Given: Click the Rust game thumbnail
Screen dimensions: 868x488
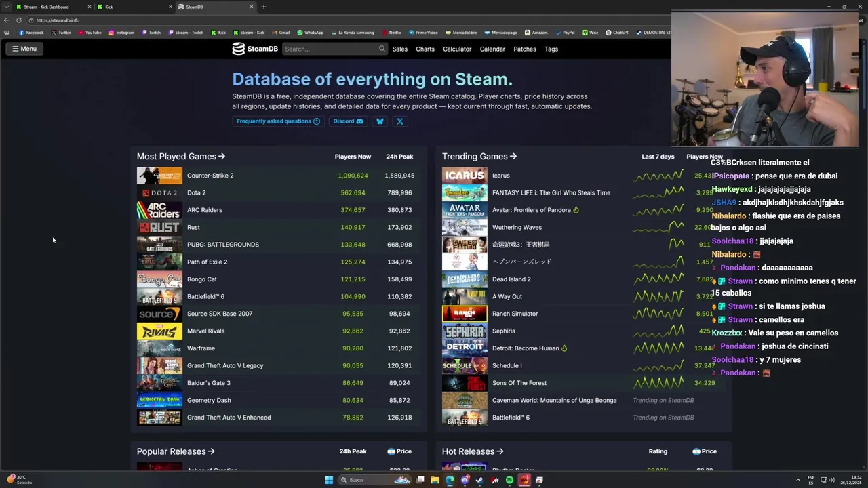Looking at the screenshot, I should (159, 227).
